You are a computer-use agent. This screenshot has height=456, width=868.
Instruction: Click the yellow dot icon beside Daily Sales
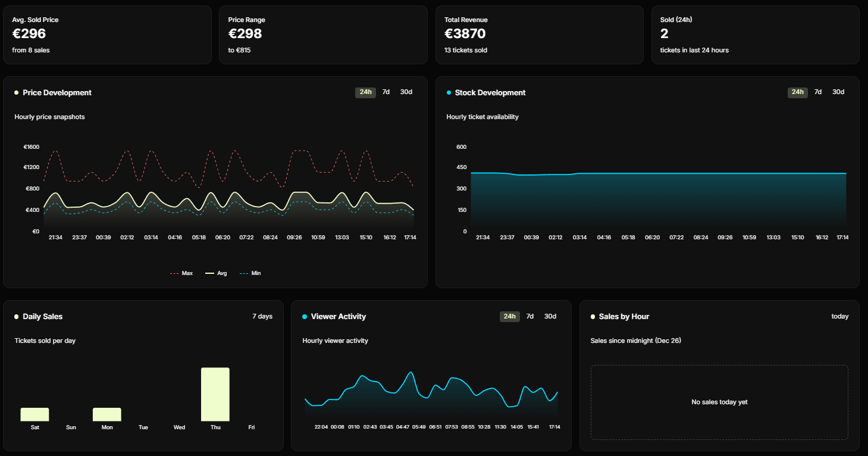(16, 316)
